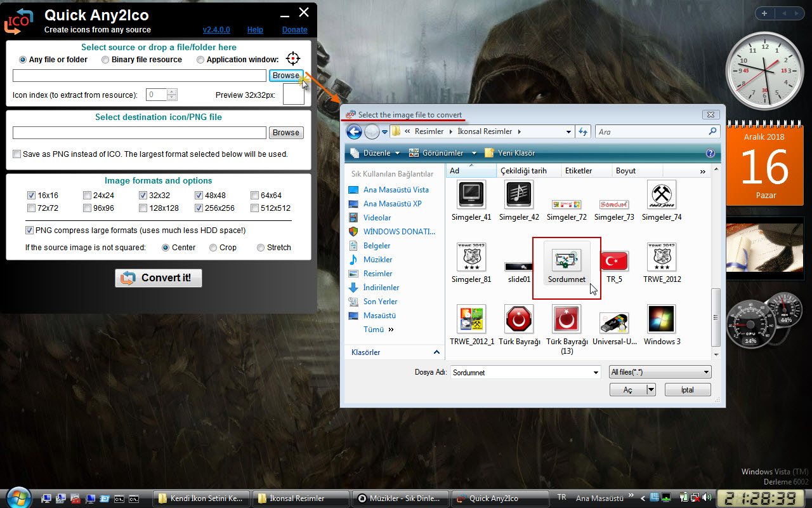Click the İptal button in the dialog
This screenshot has width=812, height=508.
pyautogui.click(x=688, y=390)
